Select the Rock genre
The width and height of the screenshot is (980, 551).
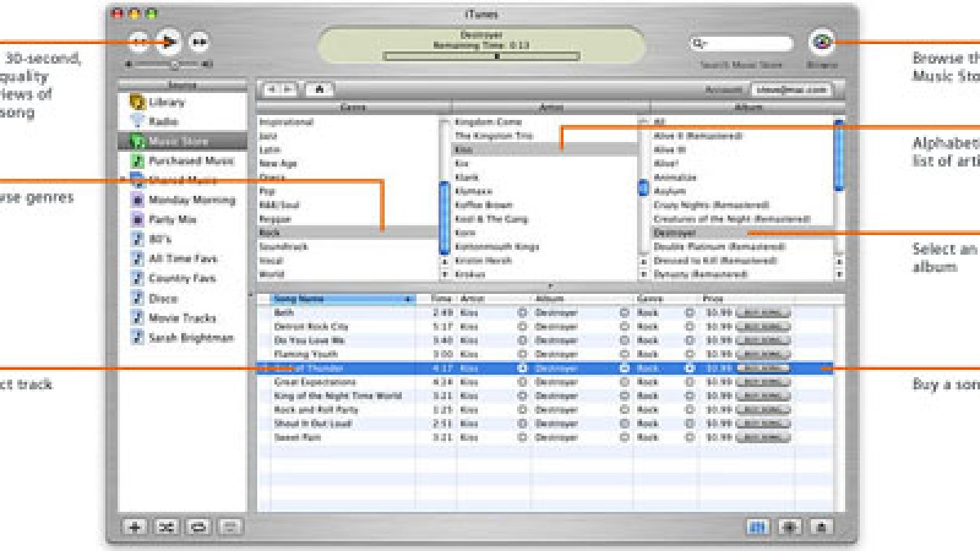[x=348, y=233]
